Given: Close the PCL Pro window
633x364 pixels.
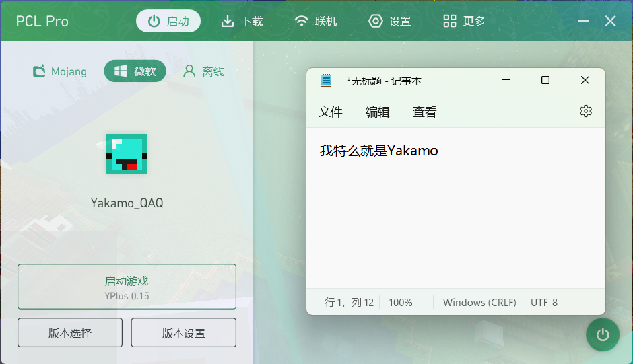Looking at the screenshot, I should [x=610, y=21].
